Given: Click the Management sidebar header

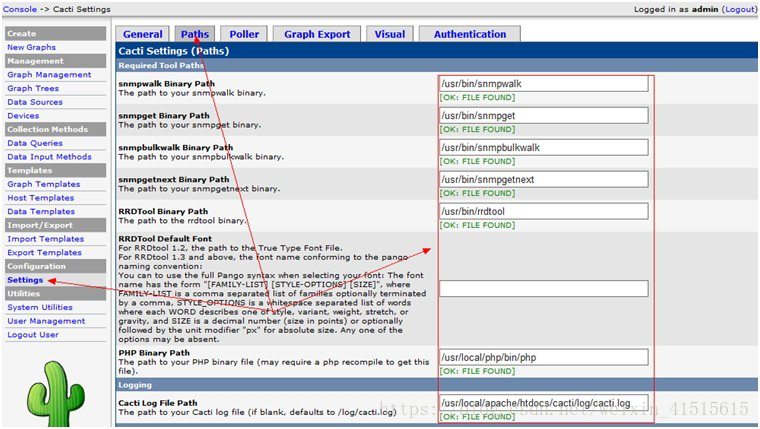Looking at the screenshot, I should pos(55,61).
